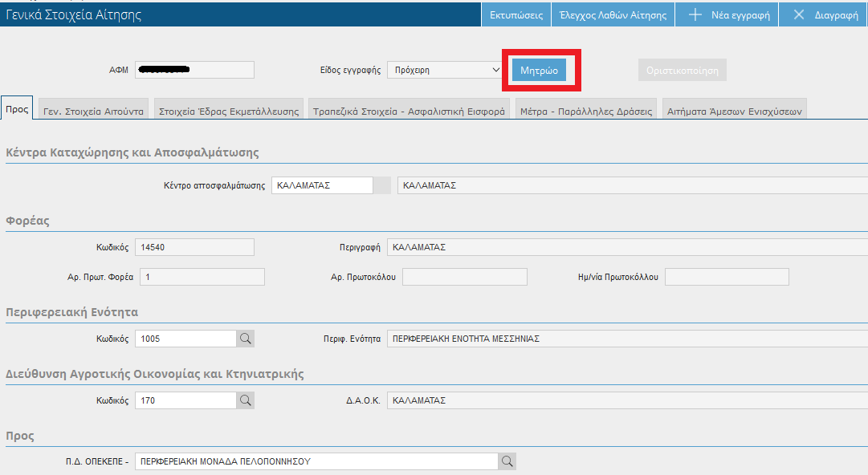Click the Φορέας Κωδικός field 14540
This screenshot has height=475, width=868.
[194, 247]
